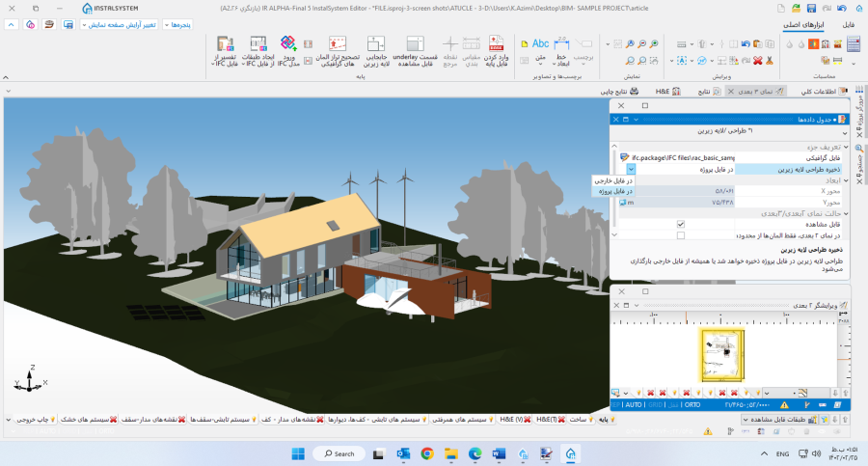Click the yellow 2D editor floor thumbnail
The height and width of the screenshot is (466, 868).
pos(723,354)
